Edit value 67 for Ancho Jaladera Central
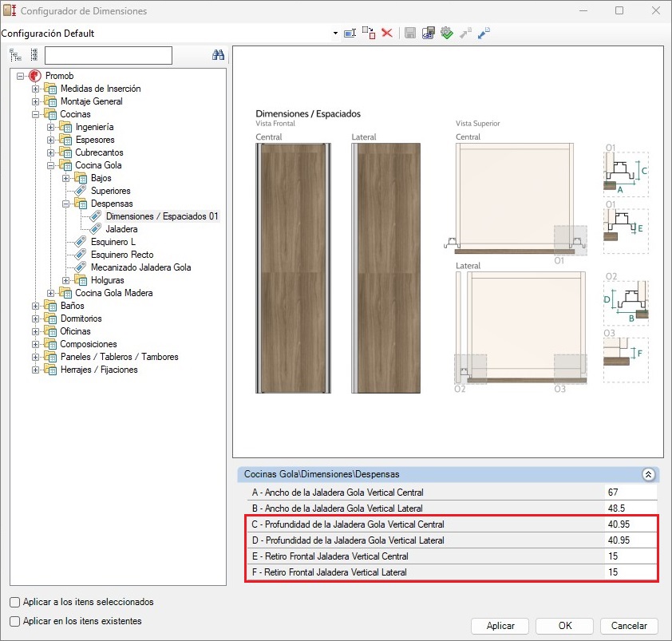The image size is (672, 641). (630, 493)
